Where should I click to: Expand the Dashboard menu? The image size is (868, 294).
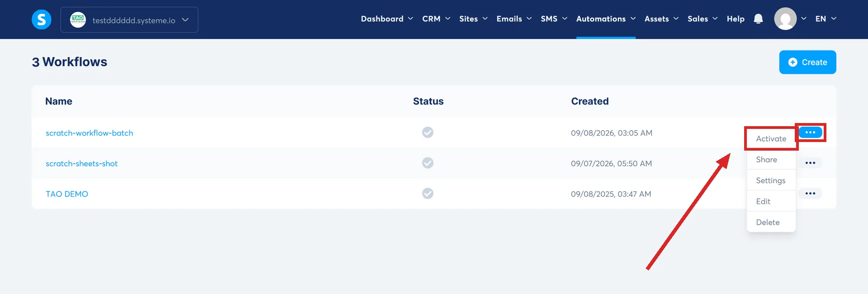pos(387,19)
